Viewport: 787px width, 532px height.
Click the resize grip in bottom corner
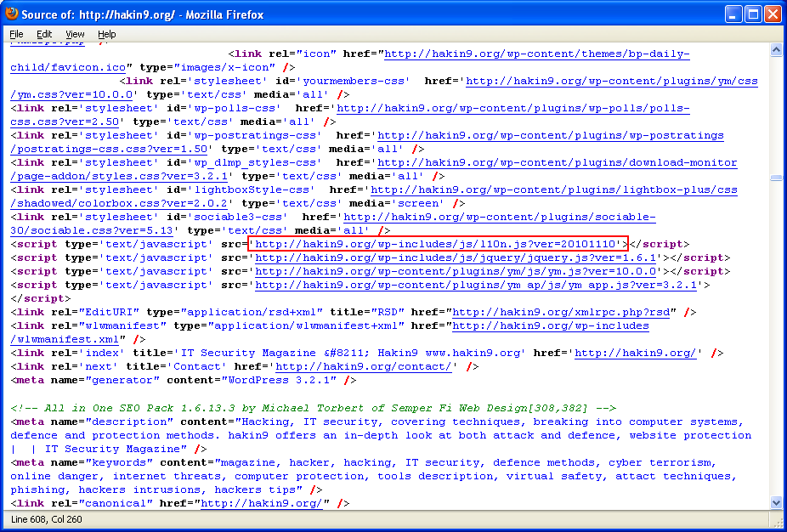coord(778,523)
